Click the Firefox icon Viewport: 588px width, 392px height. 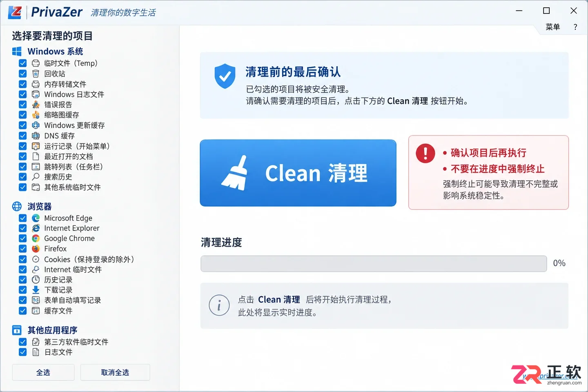pyautogui.click(x=36, y=249)
